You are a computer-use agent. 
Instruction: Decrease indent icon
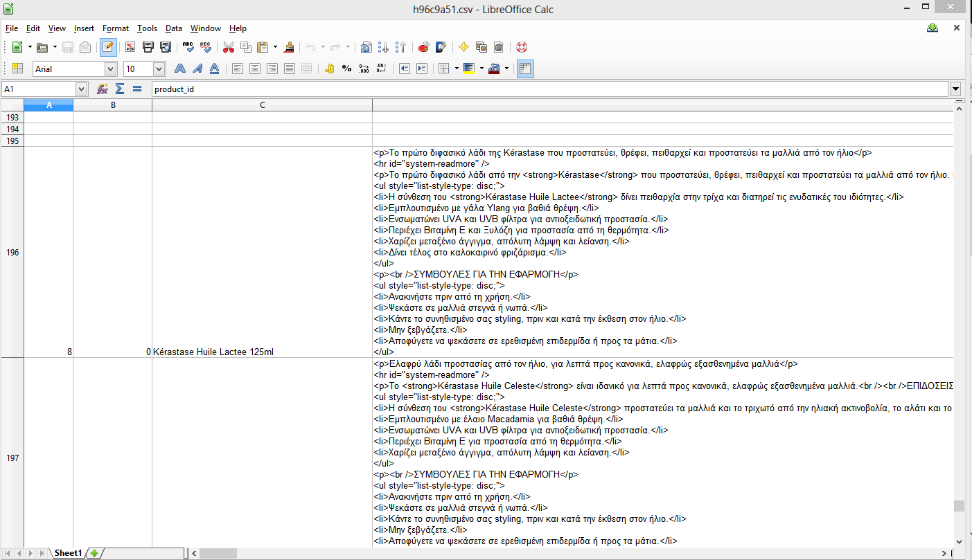click(x=404, y=69)
